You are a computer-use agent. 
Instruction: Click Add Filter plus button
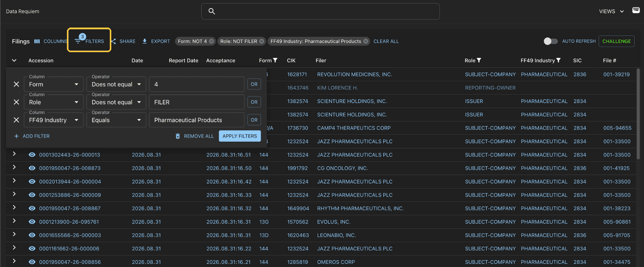32,136
